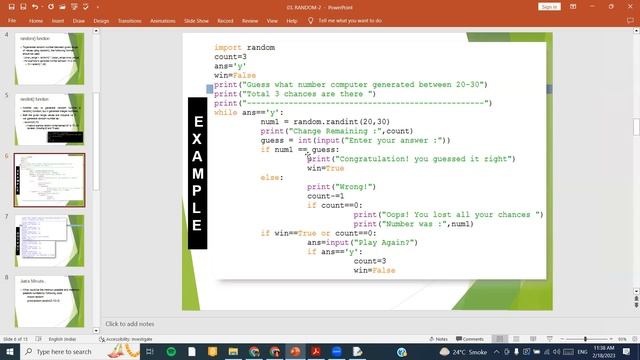This screenshot has width=640, height=360.
Task: Switch to the Insert tab
Action: (58, 20)
